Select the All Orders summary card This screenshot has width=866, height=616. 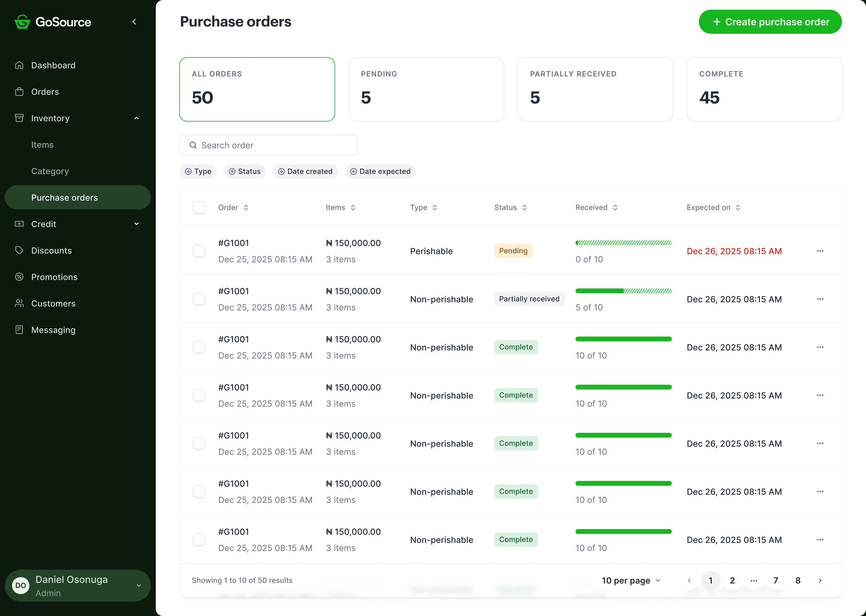pos(257,90)
